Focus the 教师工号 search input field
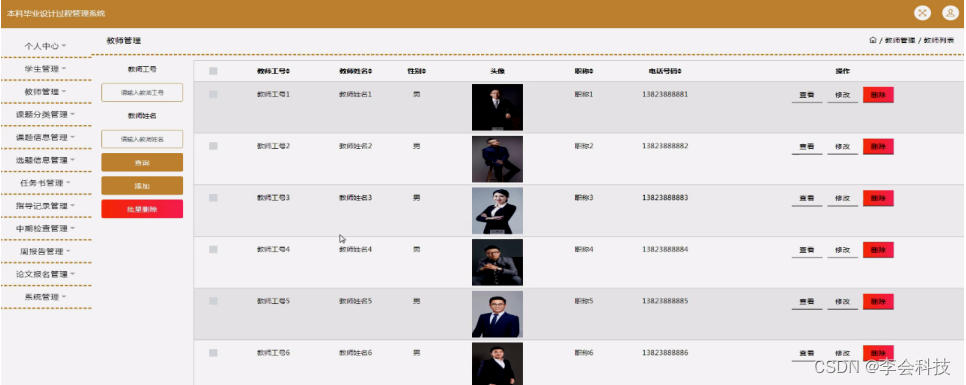Image resolution: width=966 pixels, height=385 pixels. [x=142, y=92]
